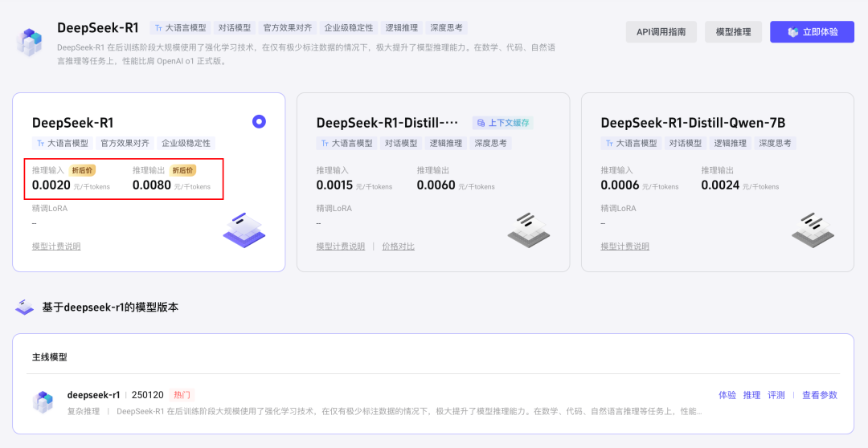The image size is (868, 448).
Task: Open the 推理 link in deepseek-r1 row
Action: [x=751, y=395]
